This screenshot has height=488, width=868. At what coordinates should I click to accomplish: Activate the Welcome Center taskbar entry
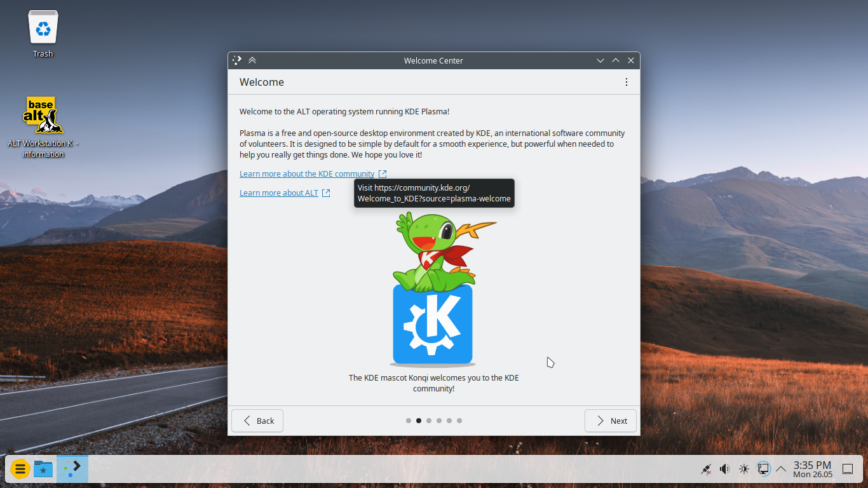pos(72,469)
